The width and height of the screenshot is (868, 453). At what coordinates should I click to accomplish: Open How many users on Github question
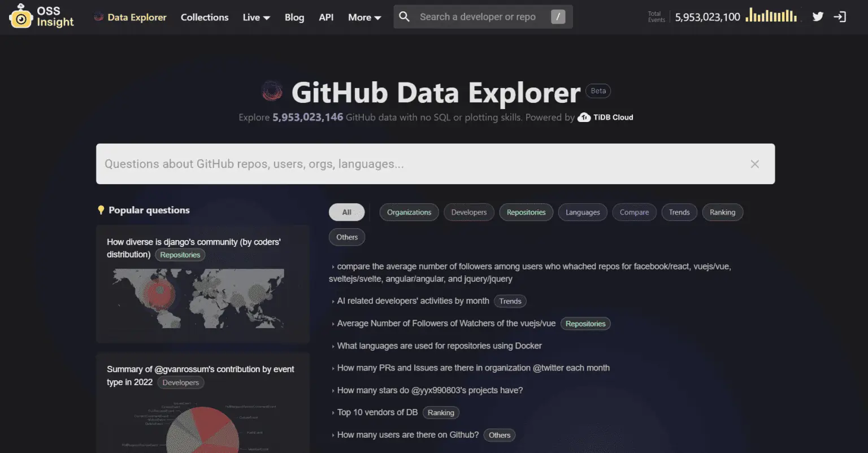(x=408, y=435)
